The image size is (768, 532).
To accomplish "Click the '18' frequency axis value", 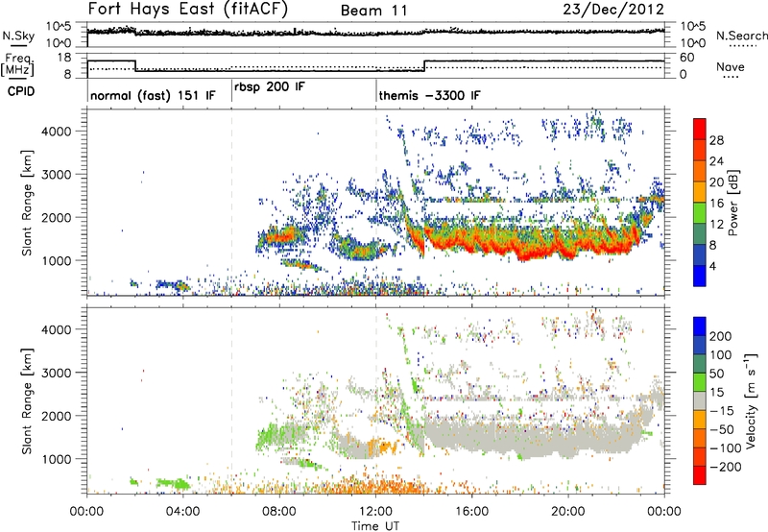I will (x=64, y=58).
